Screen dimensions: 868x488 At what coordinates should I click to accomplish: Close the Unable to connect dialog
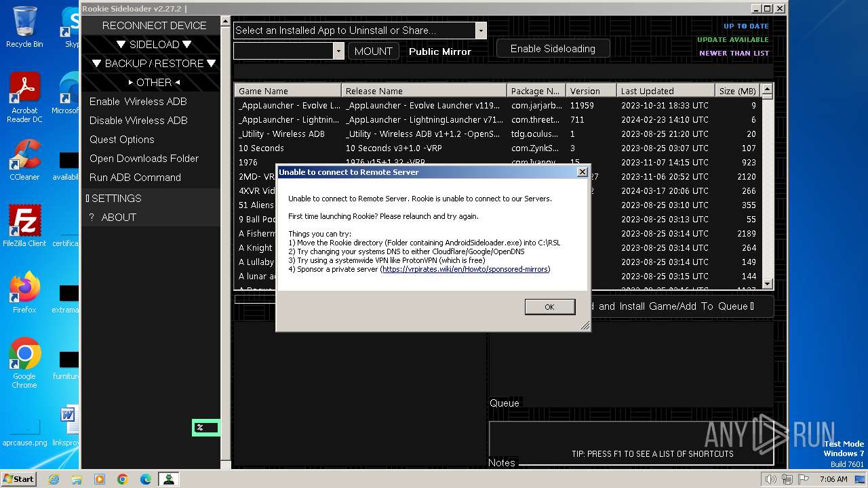tap(582, 172)
